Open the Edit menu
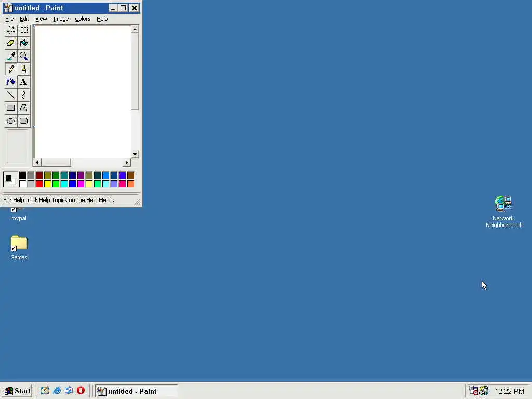This screenshot has height=399, width=532. coord(24,19)
